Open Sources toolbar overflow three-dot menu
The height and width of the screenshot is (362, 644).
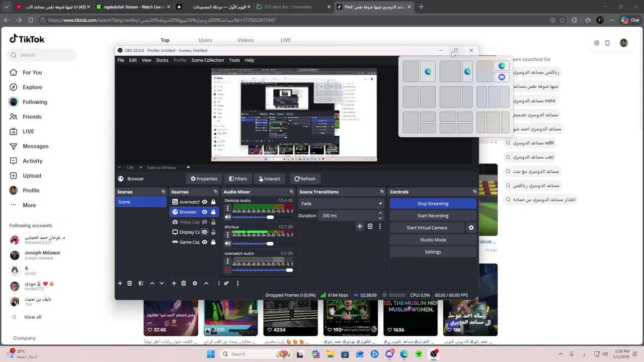tap(218, 283)
